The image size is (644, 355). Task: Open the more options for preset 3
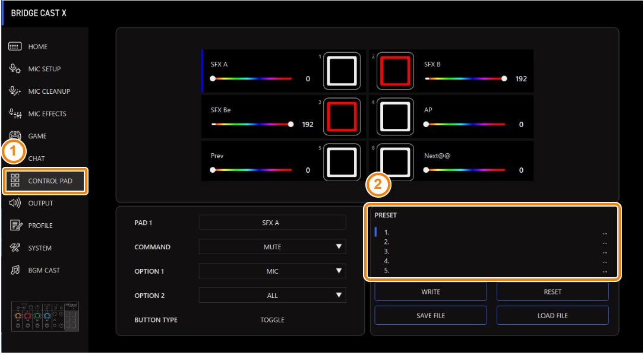point(605,252)
